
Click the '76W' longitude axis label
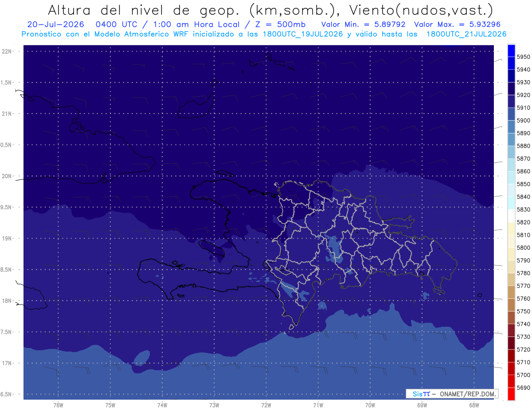tap(58, 405)
